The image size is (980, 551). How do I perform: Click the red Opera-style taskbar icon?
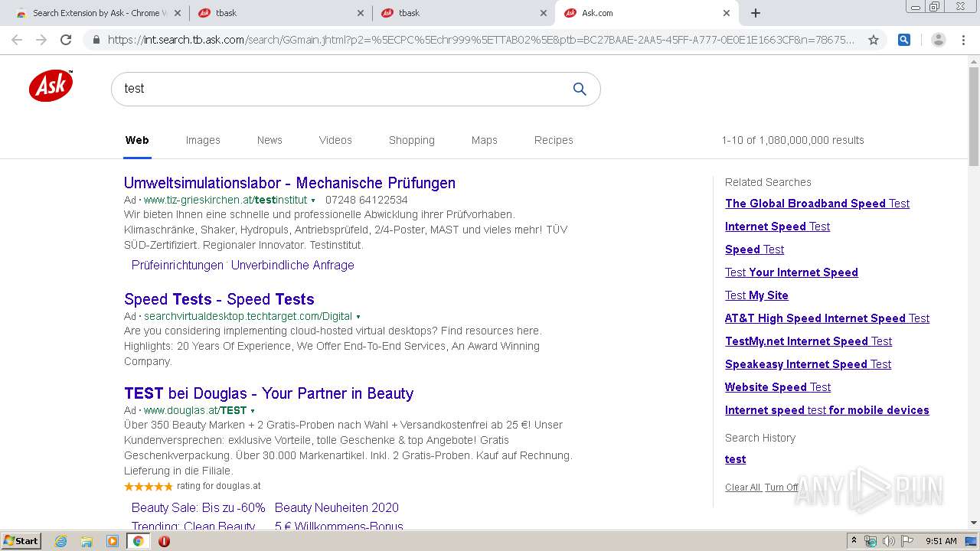164,541
